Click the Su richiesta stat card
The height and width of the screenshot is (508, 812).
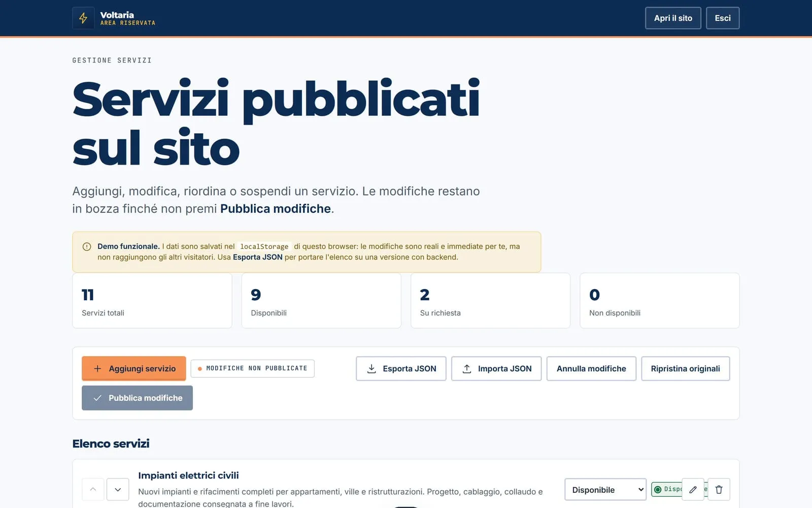490,301
